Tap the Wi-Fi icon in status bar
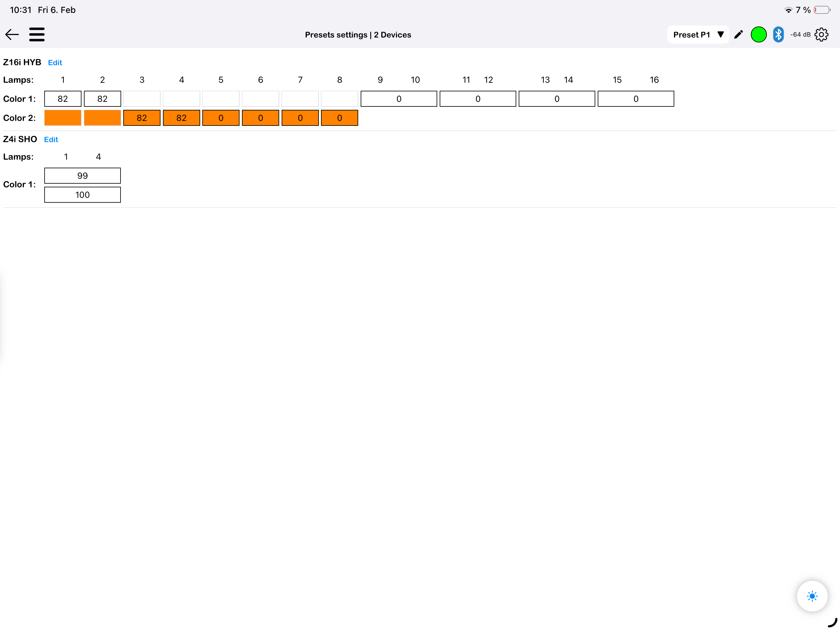Viewport: 840px width, 630px height. pyautogui.click(x=788, y=10)
